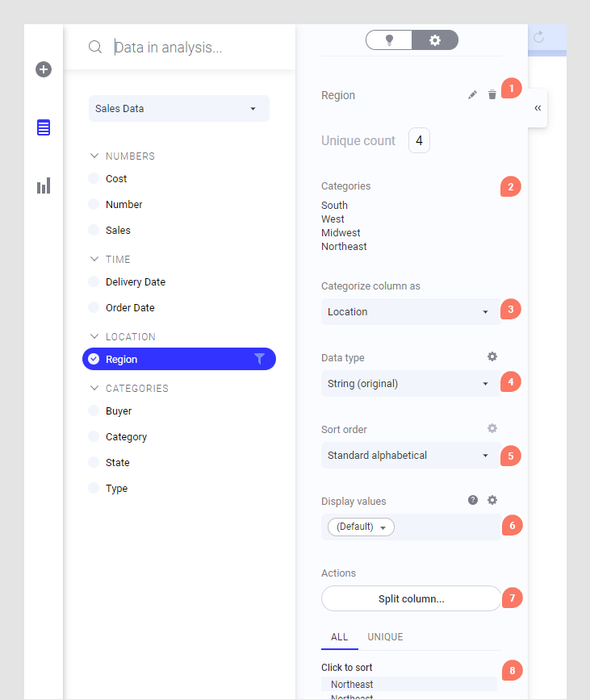
Task: Open the Data in analysis sidebar icon
Action: [x=44, y=127]
